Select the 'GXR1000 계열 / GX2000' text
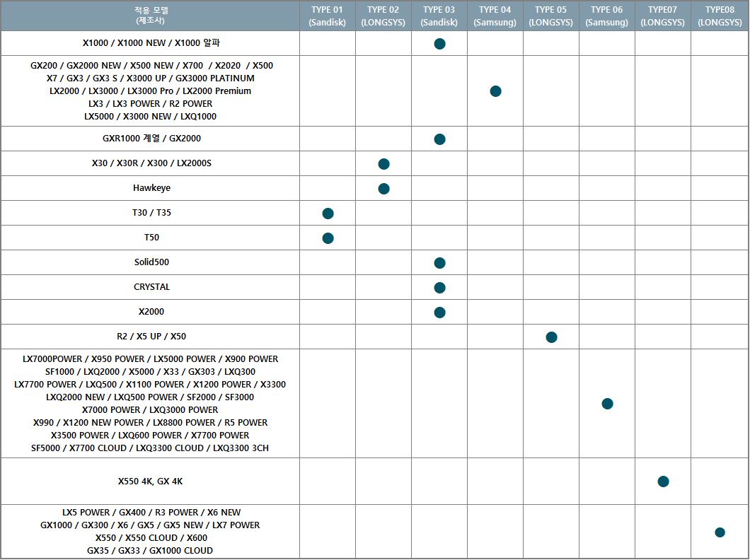This screenshot has height=560, width=750. click(x=151, y=139)
